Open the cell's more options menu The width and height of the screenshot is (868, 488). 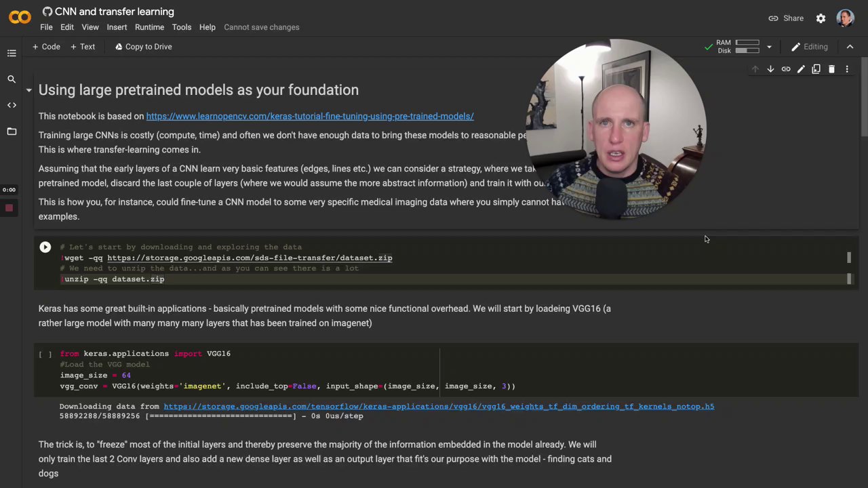[x=847, y=69]
